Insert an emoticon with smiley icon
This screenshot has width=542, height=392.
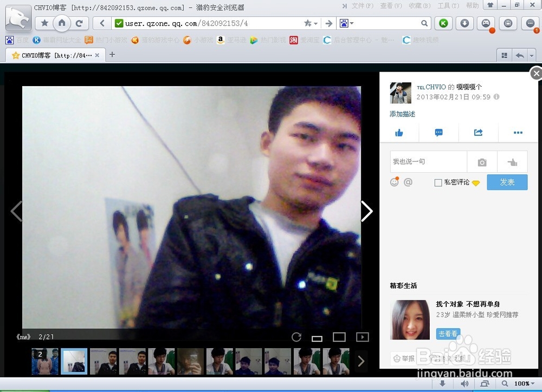click(395, 182)
